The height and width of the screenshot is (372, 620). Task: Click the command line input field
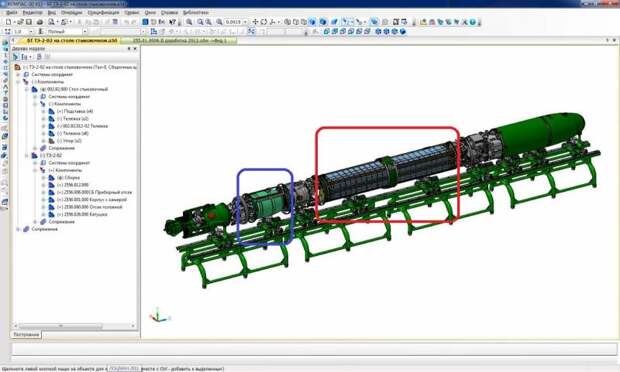coord(314,349)
